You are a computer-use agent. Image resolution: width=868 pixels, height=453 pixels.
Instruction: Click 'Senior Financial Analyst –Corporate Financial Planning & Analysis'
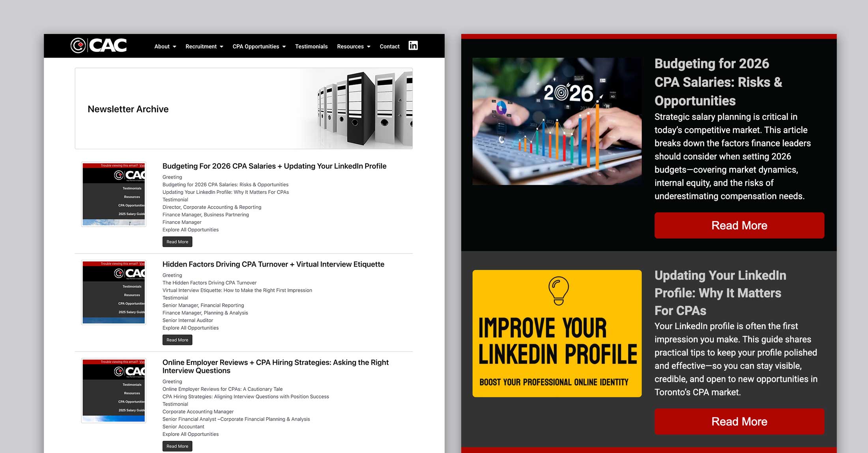point(236,419)
